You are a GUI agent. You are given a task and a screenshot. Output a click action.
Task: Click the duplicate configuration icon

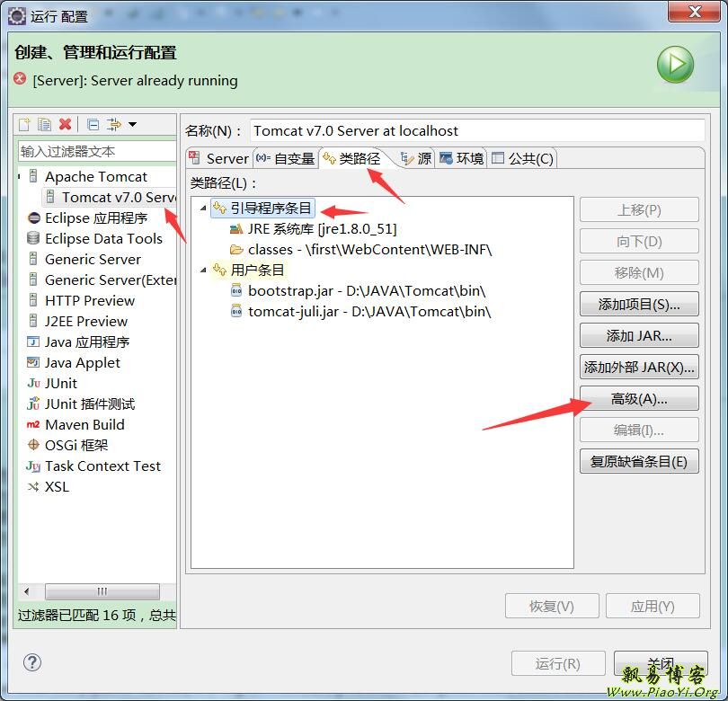click(x=45, y=124)
